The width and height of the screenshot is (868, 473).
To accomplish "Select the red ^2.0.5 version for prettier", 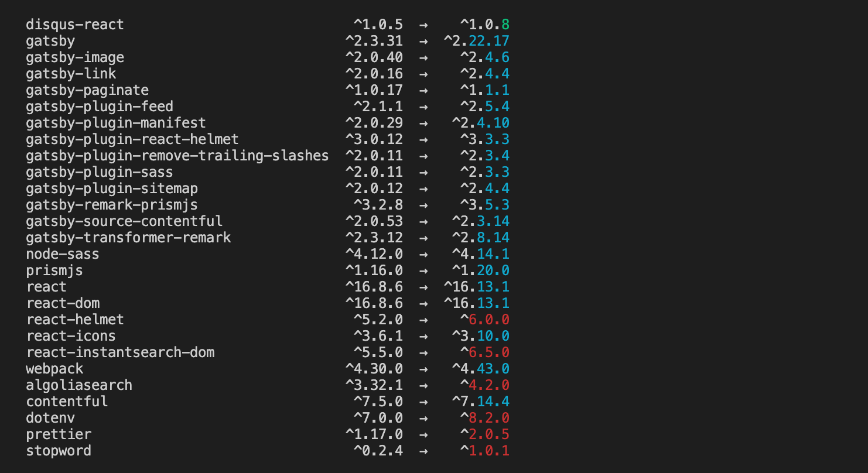I will tap(485, 434).
